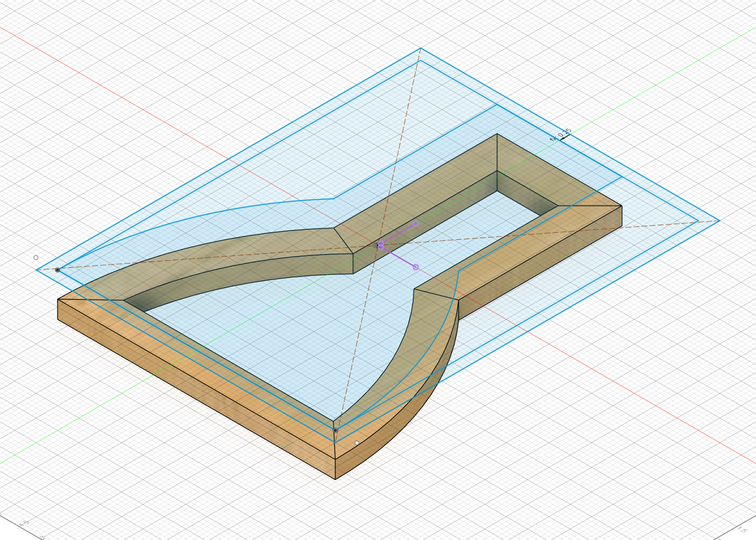The image size is (756, 540).
Task: Select the fx: 0.25 offset dimension label
Action: coord(561,135)
